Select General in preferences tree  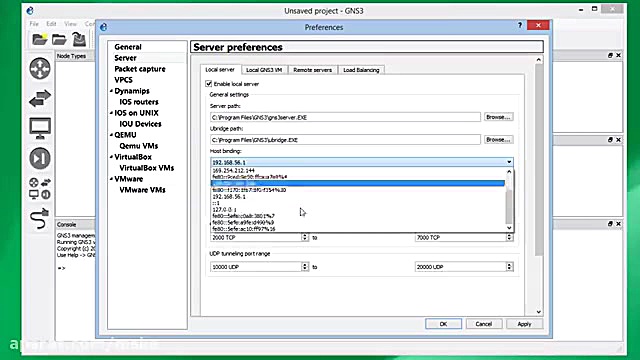click(128, 47)
